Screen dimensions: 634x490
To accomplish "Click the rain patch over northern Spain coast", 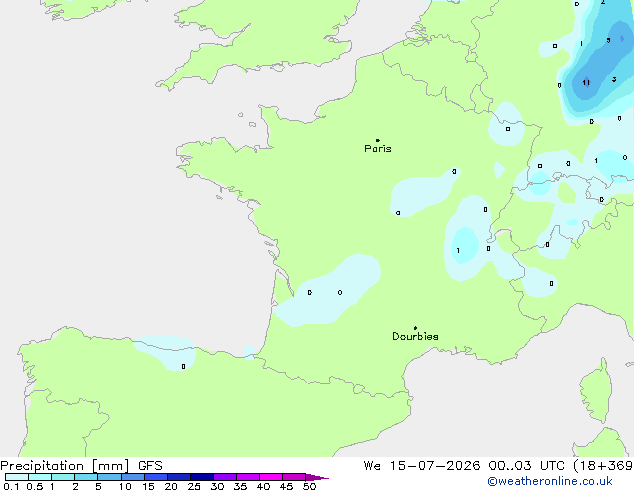I will pyautogui.click(x=166, y=351).
